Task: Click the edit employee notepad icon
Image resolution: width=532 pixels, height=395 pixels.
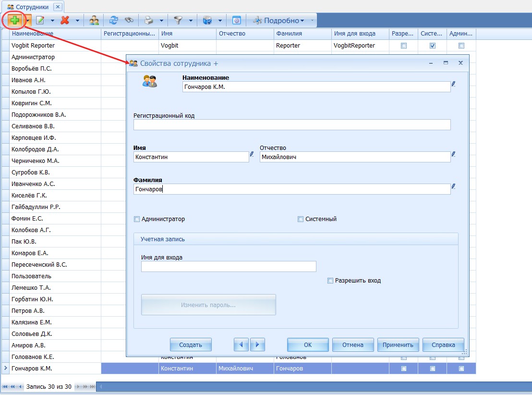Action: 40,20
